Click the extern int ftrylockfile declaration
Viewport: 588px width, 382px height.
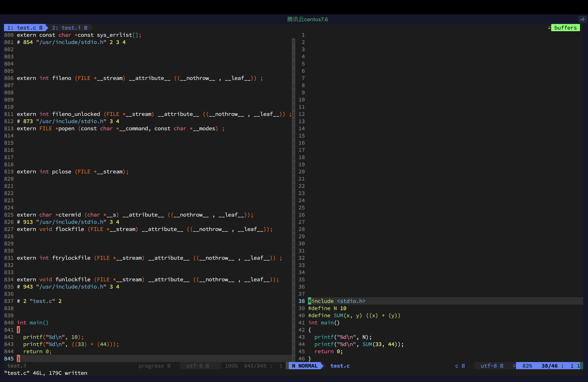[x=149, y=258]
